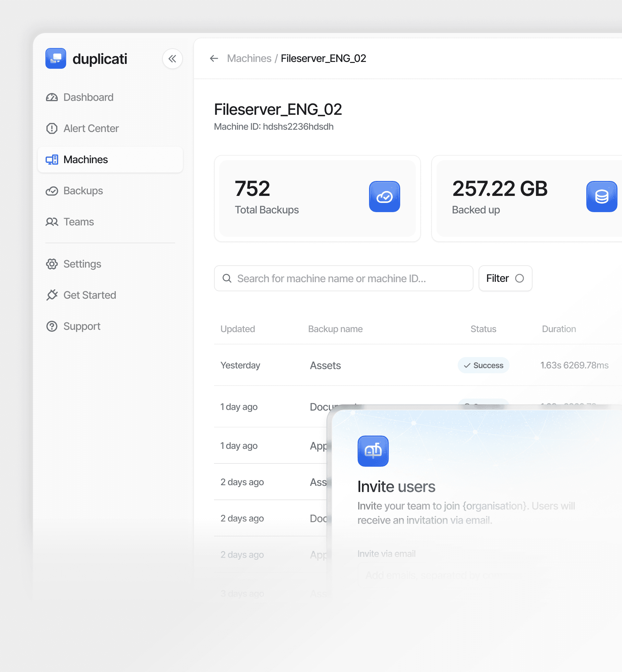Click the Get Started plug icon

[52, 295]
